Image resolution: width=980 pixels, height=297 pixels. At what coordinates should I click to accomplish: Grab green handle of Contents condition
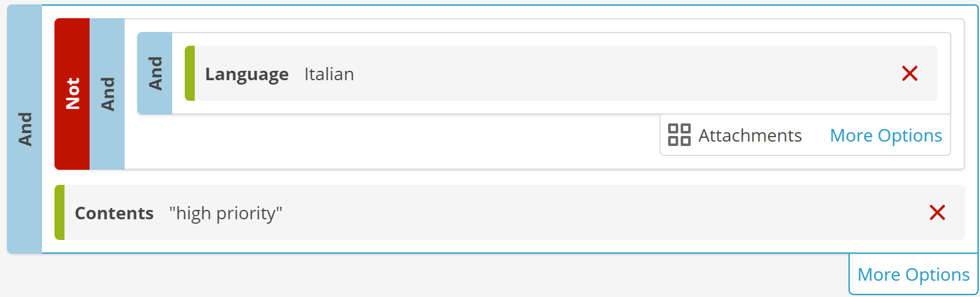pyautogui.click(x=59, y=212)
